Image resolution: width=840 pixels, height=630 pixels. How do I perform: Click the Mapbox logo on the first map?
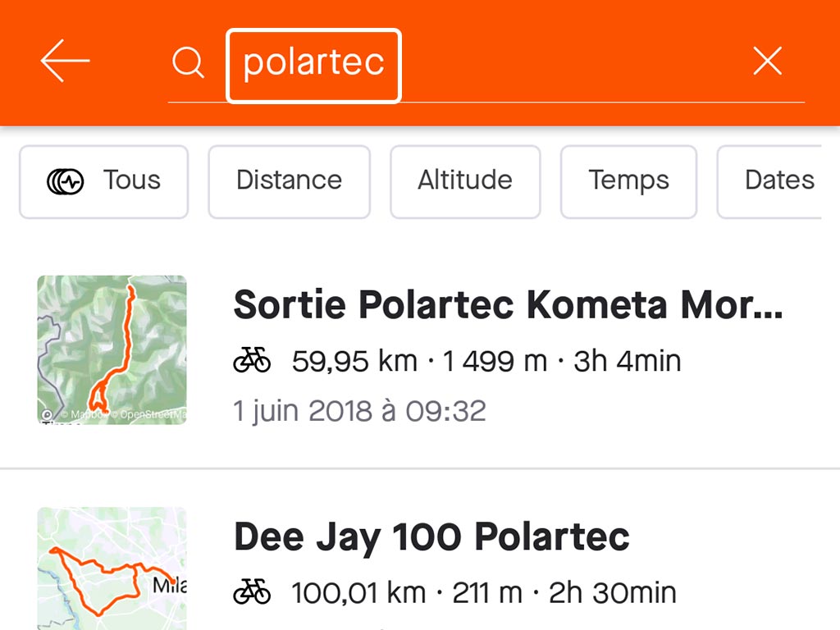click(47, 414)
